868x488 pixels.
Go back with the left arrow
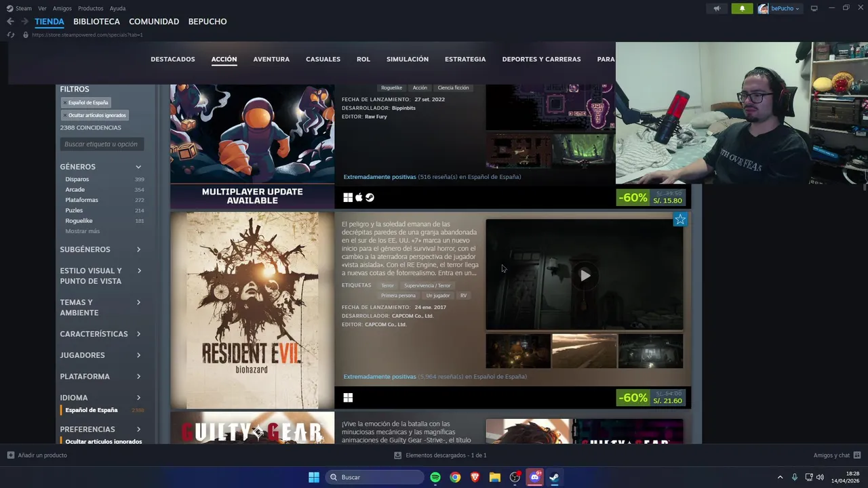click(10, 22)
